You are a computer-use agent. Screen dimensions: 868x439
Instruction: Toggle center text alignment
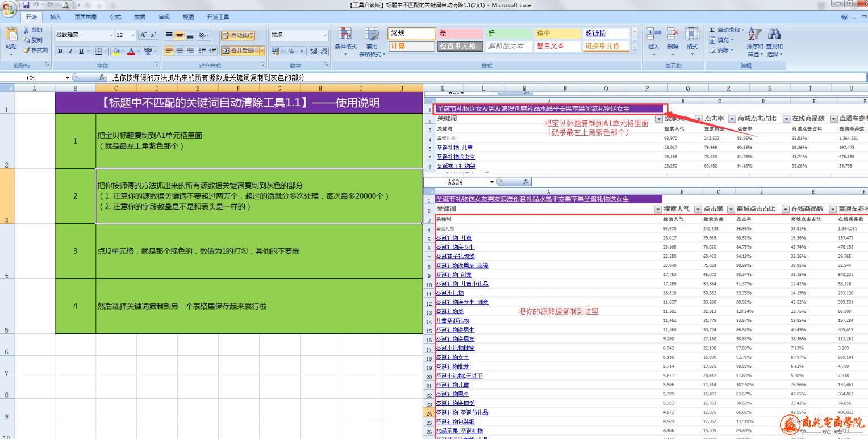tap(179, 51)
